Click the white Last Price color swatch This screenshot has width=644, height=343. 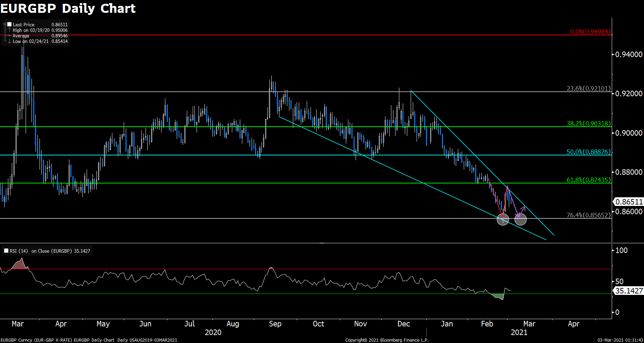9,24
